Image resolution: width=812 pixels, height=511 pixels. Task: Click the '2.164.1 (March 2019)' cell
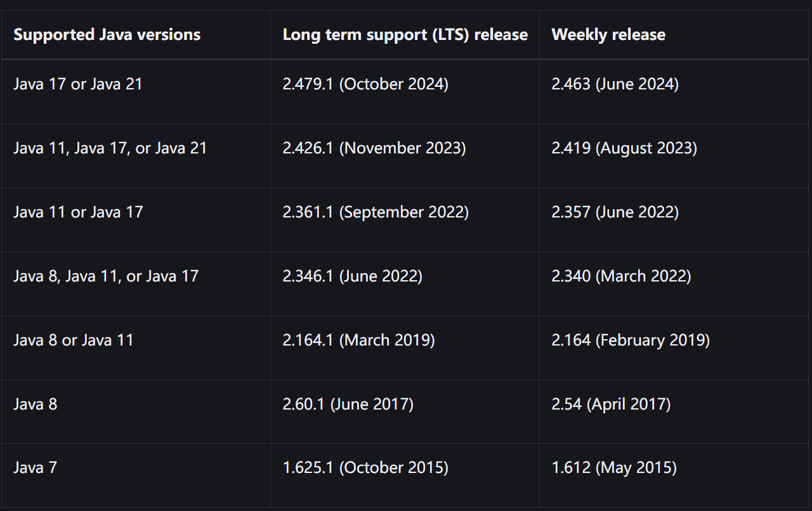coord(358,340)
